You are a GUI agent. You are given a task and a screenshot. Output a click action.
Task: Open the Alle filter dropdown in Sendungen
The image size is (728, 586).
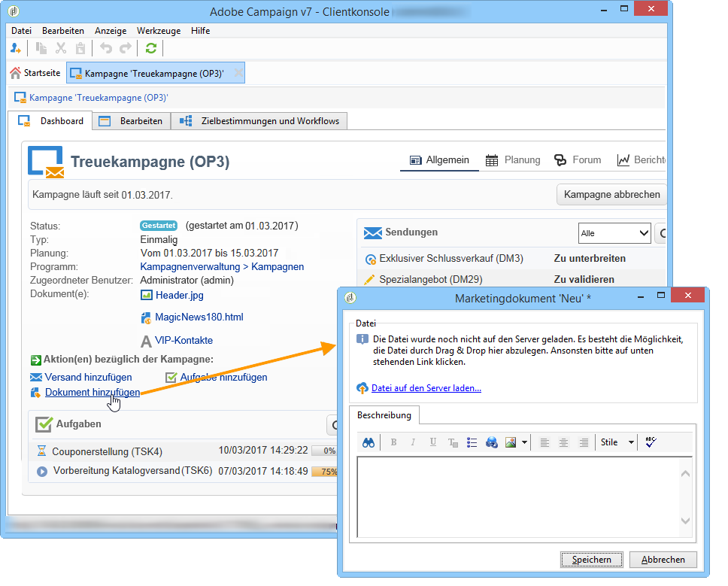[x=614, y=233]
